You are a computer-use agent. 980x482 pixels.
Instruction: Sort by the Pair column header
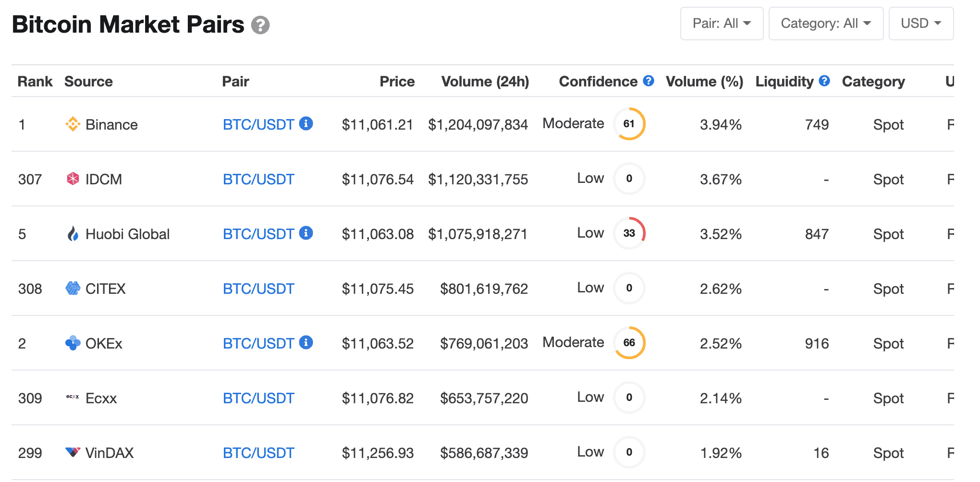(235, 82)
